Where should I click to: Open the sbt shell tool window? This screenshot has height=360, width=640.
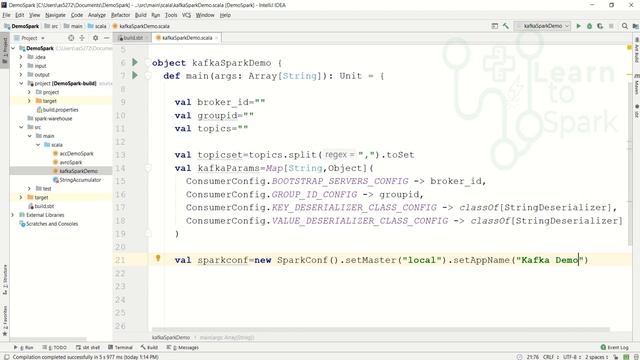pyautogui.click(x=88, y=347)
